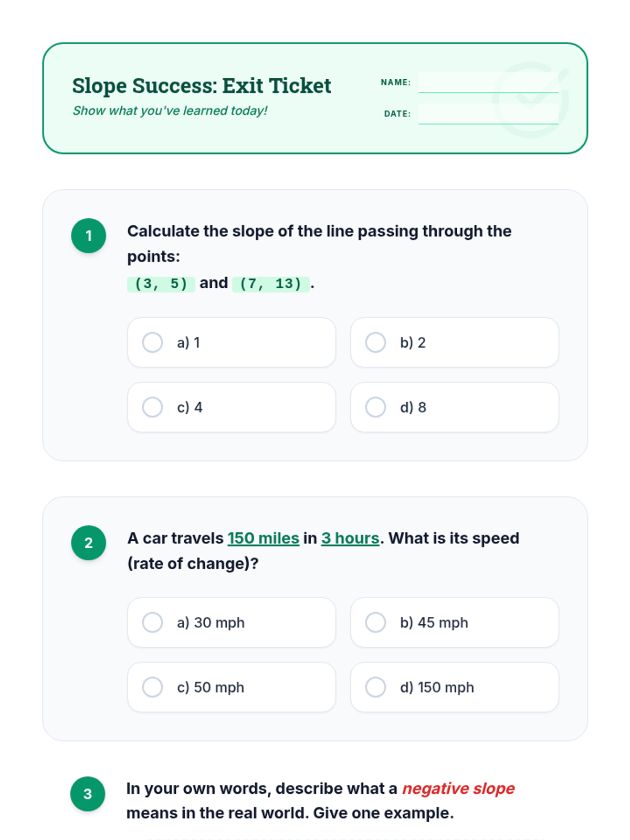This screenshot has height=840, width=630.
Task: Click the red negative slope phrase
Action: (458, 789)
